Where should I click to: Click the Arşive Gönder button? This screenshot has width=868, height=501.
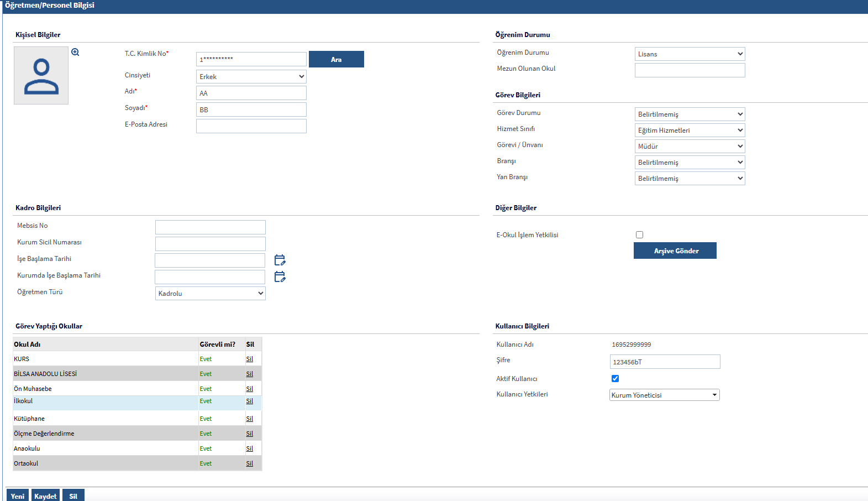pyautogui.click(x=675, y=251)
